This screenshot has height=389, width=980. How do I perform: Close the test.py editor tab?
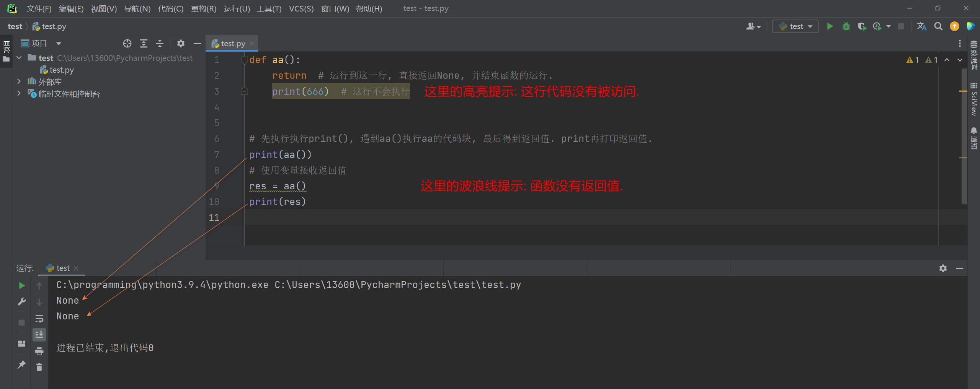(252, 44)
